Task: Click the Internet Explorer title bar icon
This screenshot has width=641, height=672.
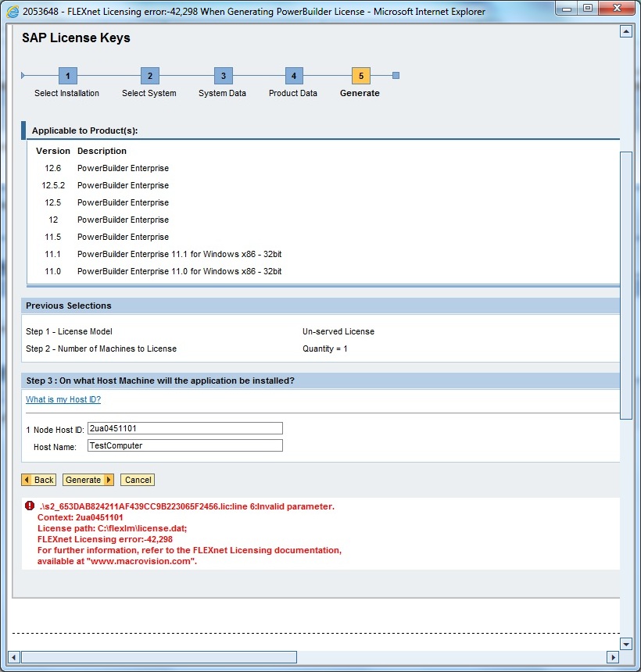Action: pyautogui.click(x=13, y=11)
